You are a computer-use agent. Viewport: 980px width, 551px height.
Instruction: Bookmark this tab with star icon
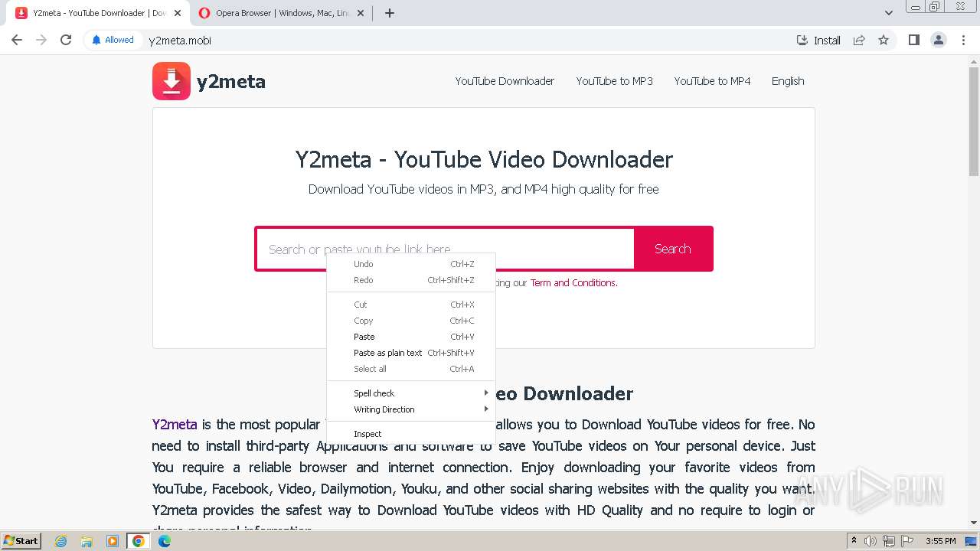tap(884, 40)
